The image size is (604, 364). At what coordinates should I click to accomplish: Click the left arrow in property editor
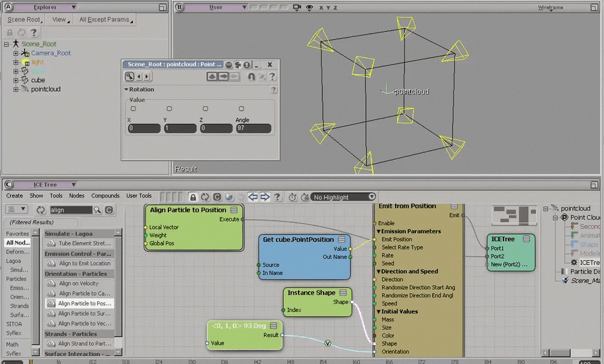223,77
